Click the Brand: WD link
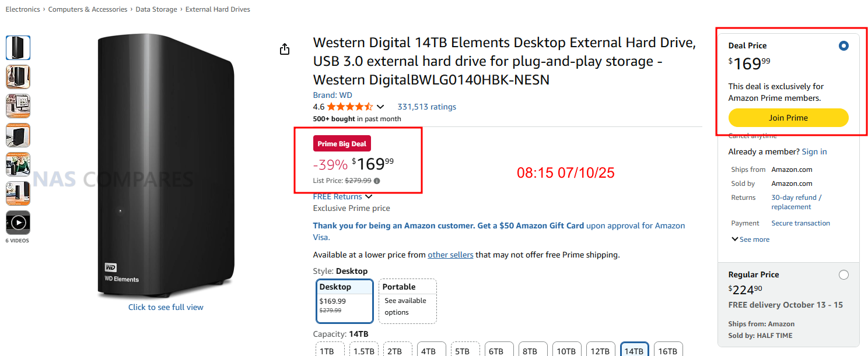The image size is (868, 356). (x=332, y=95)
